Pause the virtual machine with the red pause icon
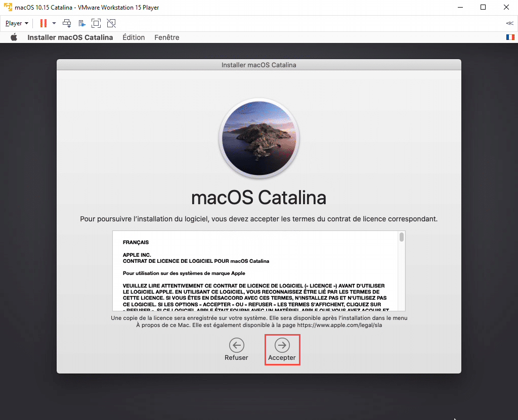The height and width of the screenshot is (420, 518). [x=44, y=23]
